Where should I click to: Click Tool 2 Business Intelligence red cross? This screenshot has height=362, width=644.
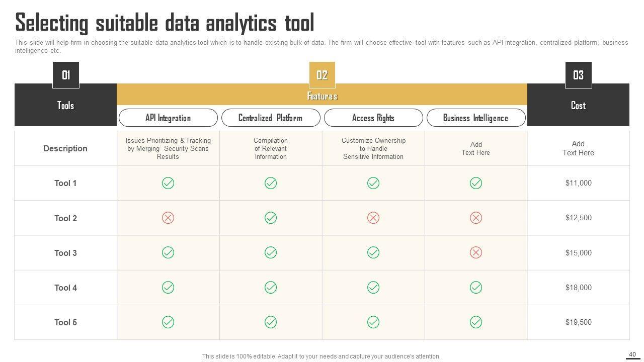pos(476,218)
